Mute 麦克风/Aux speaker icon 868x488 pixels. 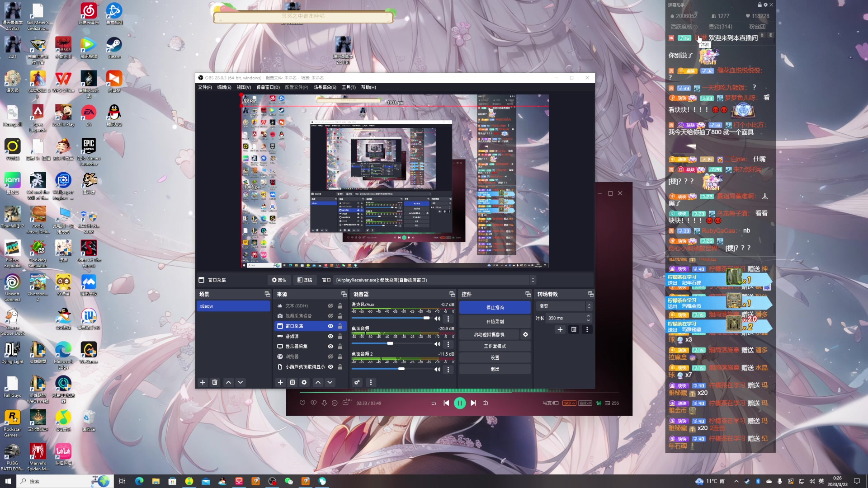point(437,319)
